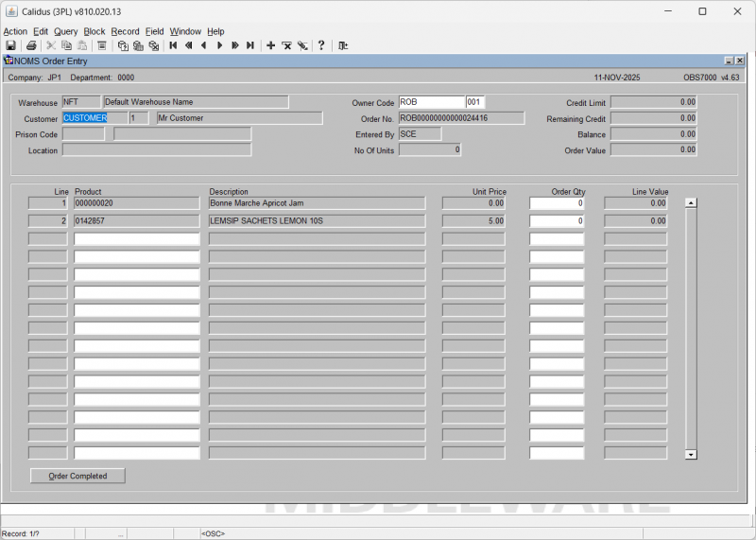Jump to the last record using the toolbar
Image resolution: width=756 pixels, height=540 pixels.
pyautogui.click(x=250, y=45)
